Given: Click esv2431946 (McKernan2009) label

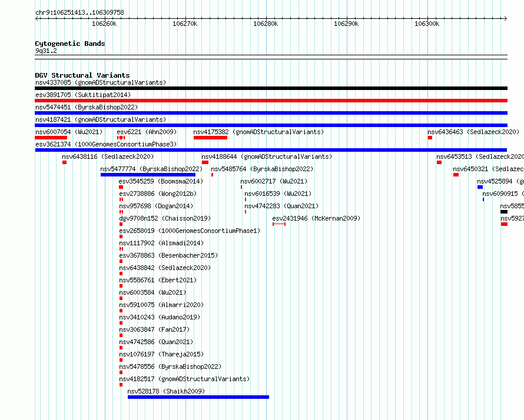Looking at the screenshot, I should click(316, 218).
